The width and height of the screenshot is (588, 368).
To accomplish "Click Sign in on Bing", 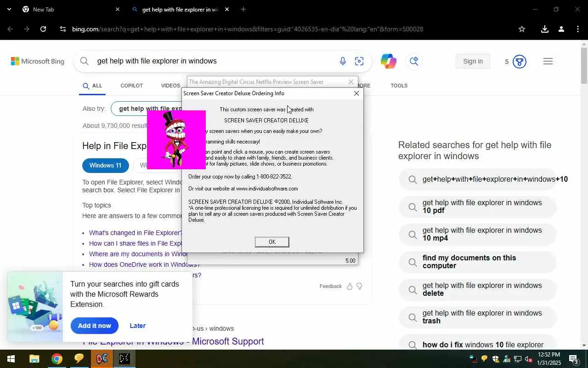I will (x=473, y=61).
